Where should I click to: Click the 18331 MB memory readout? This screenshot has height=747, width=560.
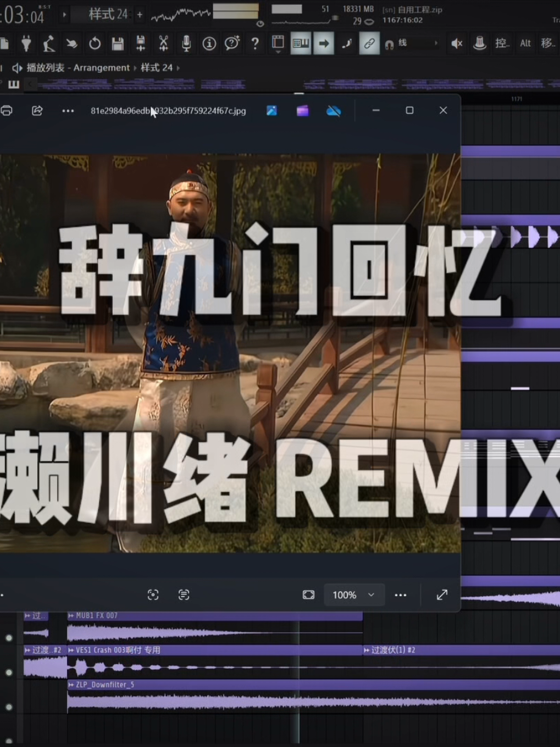(x=358, y=9)
